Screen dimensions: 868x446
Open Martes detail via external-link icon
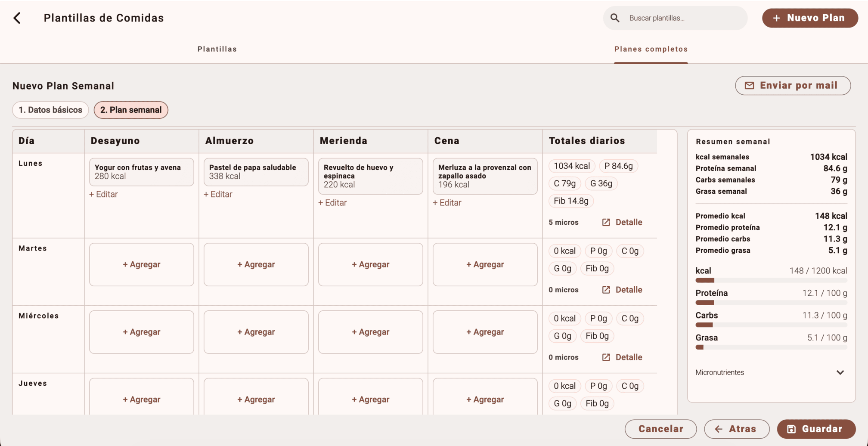click(x=606, y=290)
